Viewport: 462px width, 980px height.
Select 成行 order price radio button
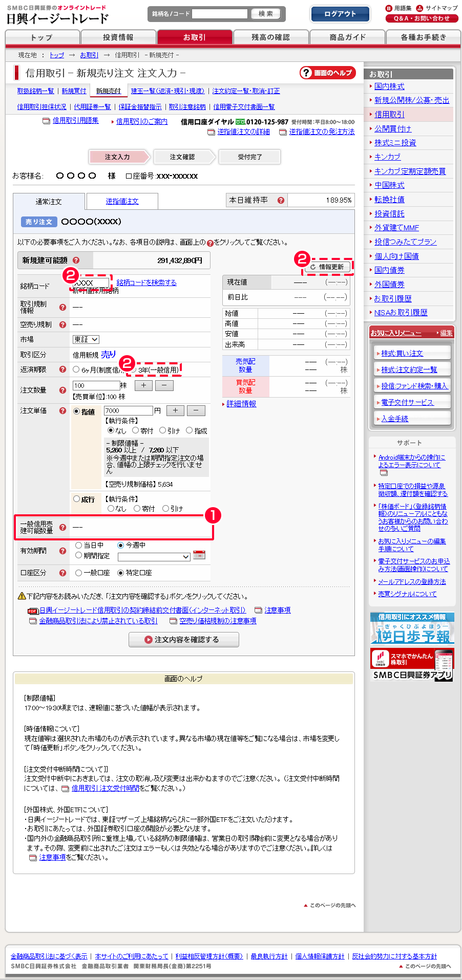pos(77,499)
